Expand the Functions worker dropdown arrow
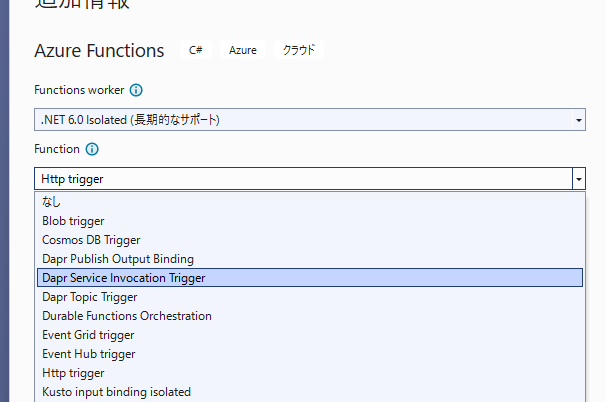This screenshot has width=606, height=402. point(579,120)
